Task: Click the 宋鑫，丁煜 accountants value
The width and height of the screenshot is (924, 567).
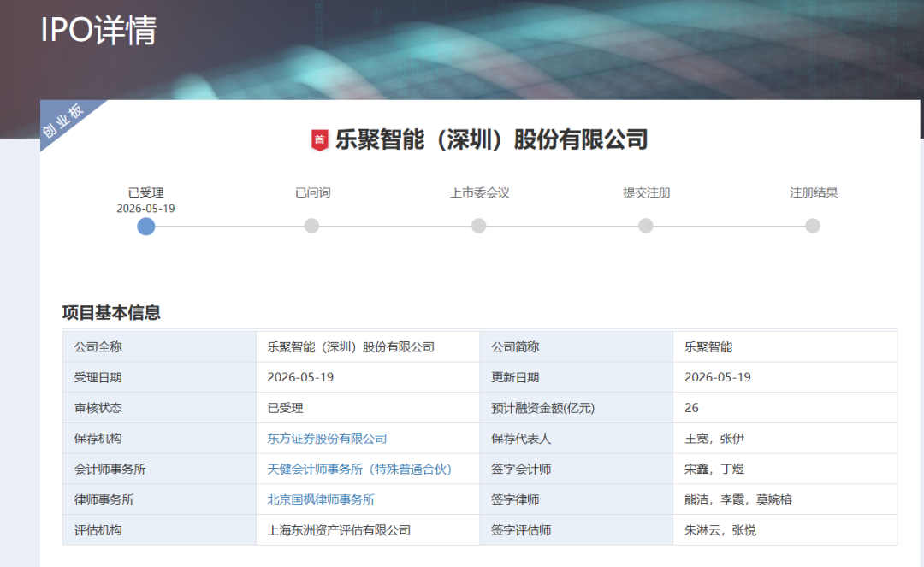Action: point(714,470)
